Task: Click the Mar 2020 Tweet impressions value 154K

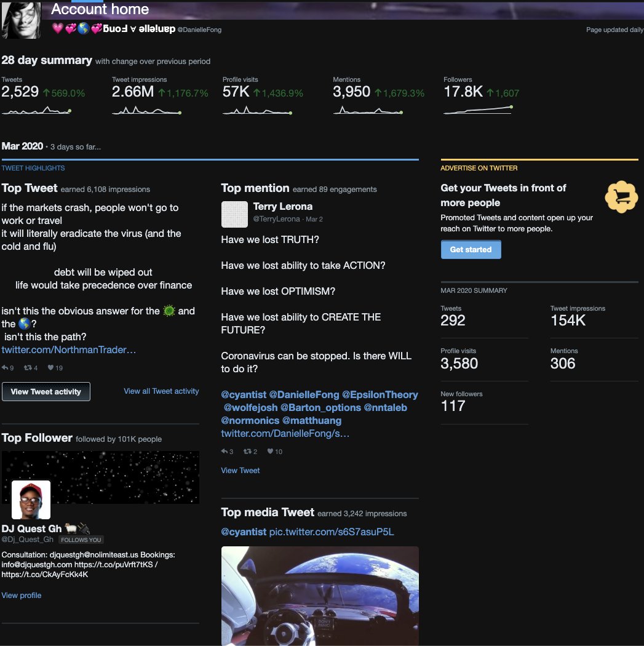Action: [x=568, y=320]
